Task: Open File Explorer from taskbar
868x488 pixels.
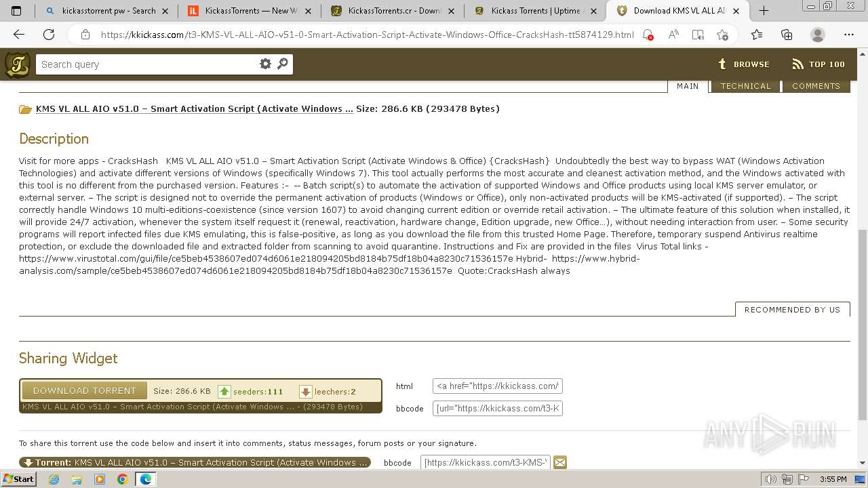Action: pos(77,479)
